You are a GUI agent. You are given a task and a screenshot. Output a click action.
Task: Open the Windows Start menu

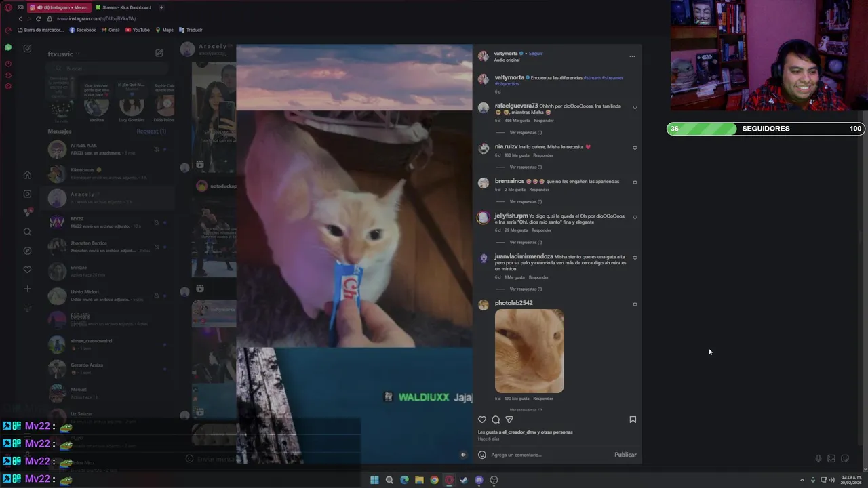(x=374, y=480)
